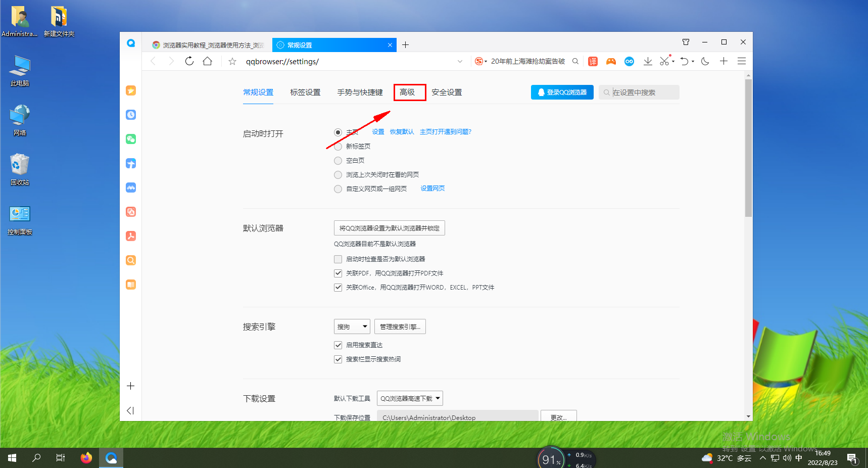Click the settings page scrollbar thumb
This screenshot has width=868, height=468.
pos(748,148)
